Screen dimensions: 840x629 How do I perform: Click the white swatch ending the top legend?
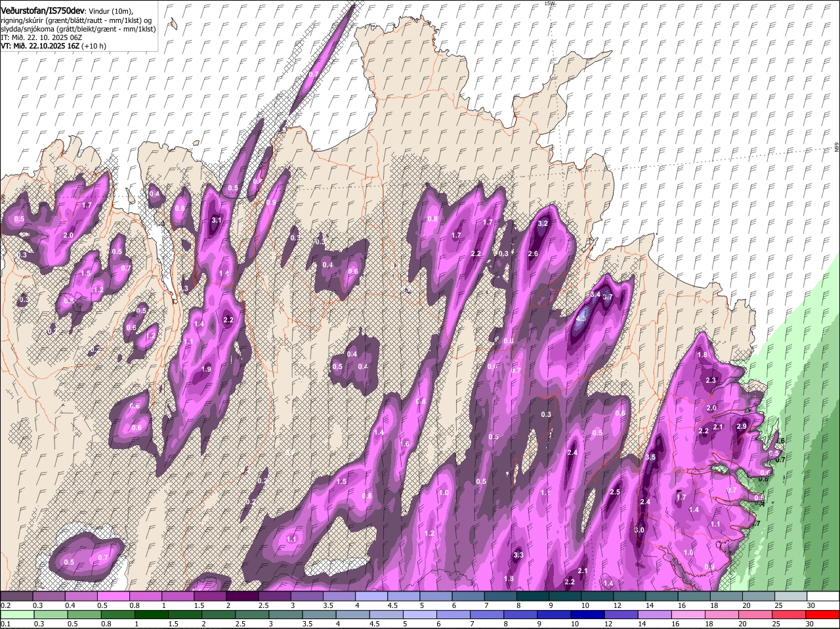(x=824, y=596)
